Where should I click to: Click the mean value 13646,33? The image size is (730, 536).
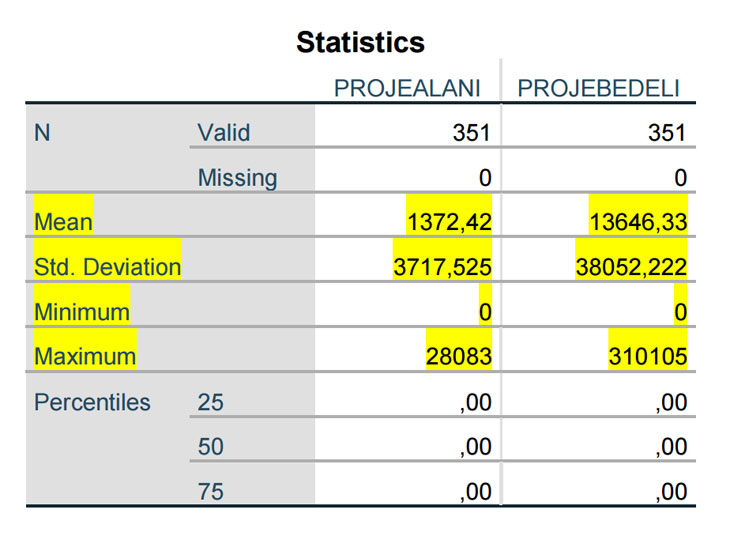(638, 222)
